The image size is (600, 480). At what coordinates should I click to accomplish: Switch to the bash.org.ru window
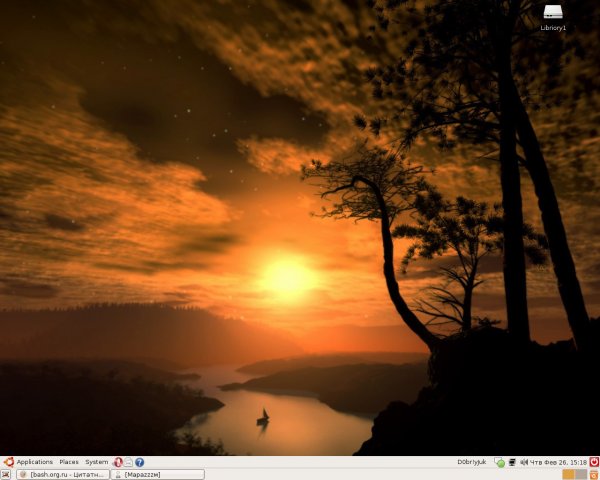[61, 474]
